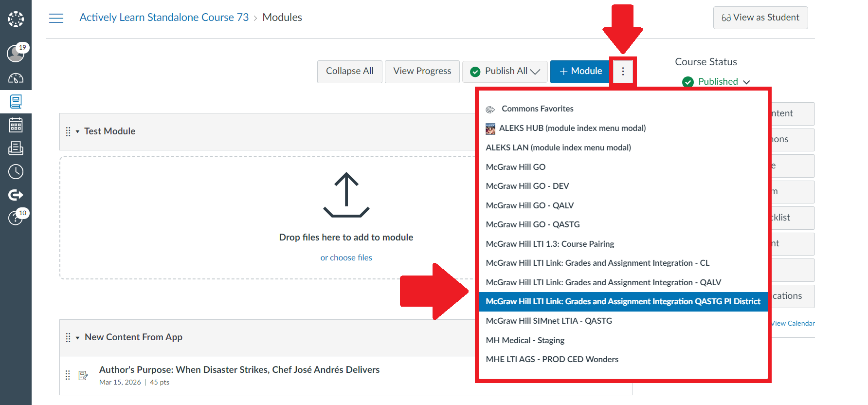Select Grades and Assignment Integration - CL

pyautogui.click(x=623, y=263)
